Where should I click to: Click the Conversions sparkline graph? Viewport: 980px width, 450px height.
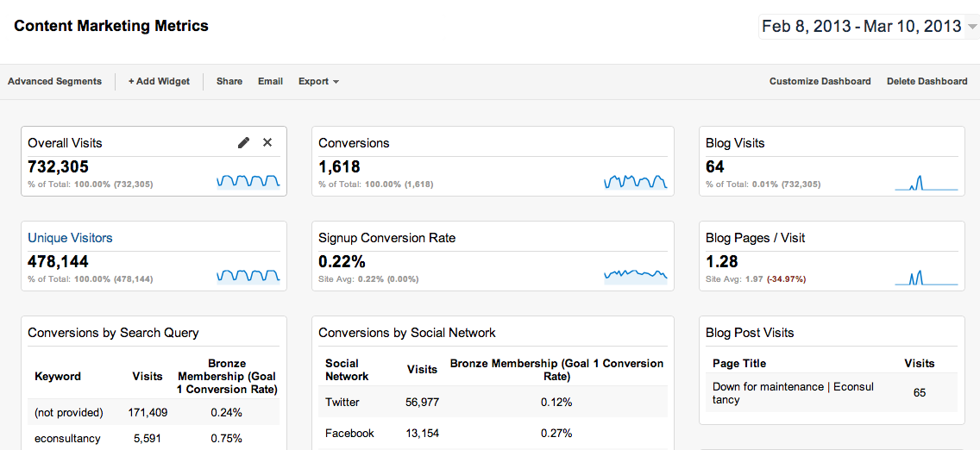[636, 181]
